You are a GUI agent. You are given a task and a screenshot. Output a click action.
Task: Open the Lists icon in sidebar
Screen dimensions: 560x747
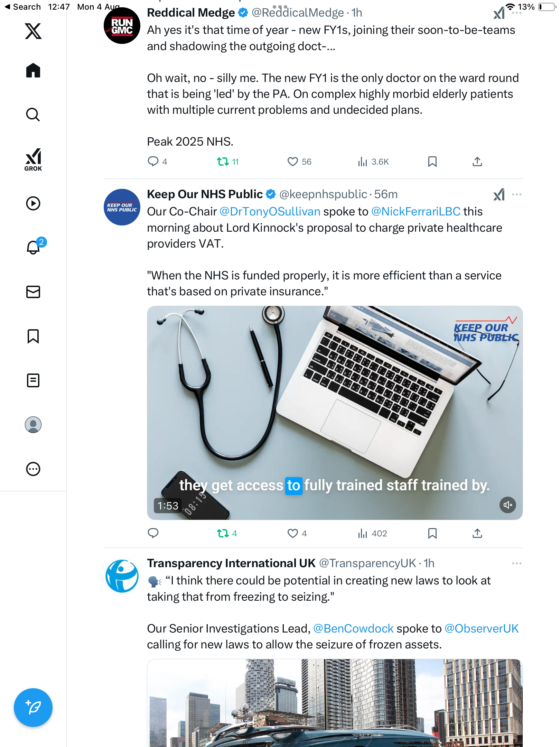33,380
